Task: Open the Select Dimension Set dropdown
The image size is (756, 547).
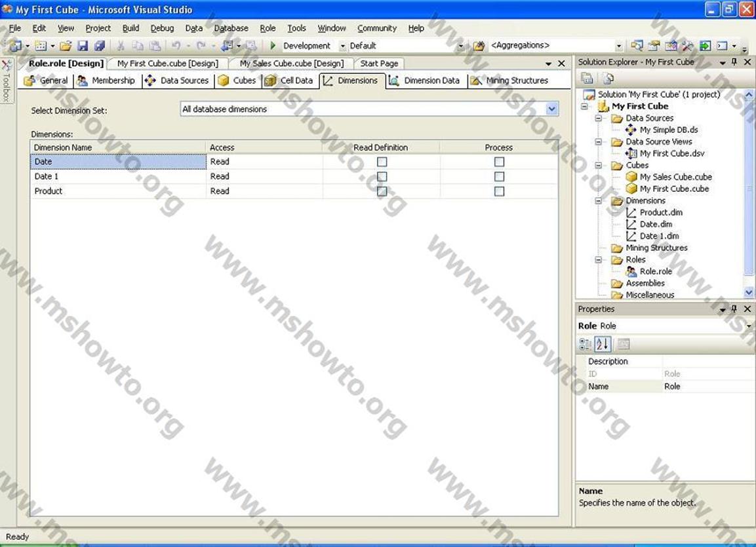Action: [553, 109]
